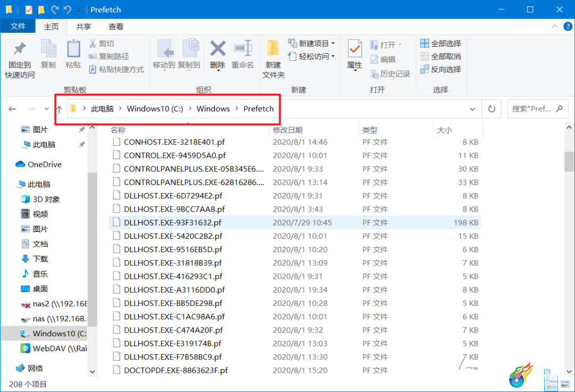Switch to the Home (主页) tab
Viewport: 575px width, 392px height.
pyautogui.click(x=51, y=27)
